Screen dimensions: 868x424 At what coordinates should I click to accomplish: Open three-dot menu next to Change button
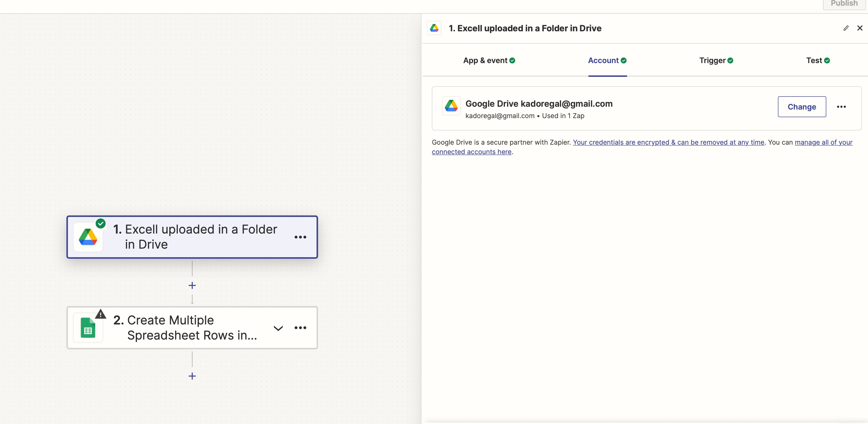click(841, 107)
